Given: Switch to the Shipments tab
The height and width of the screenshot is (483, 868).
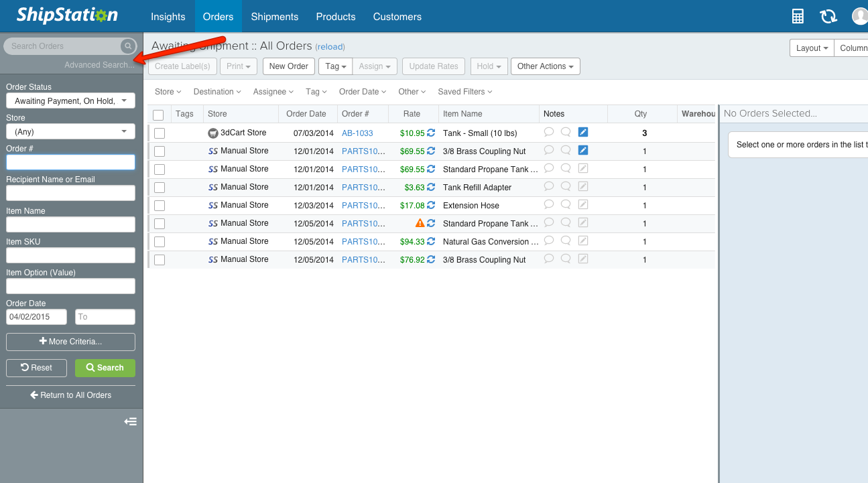Looking at the screenshot, I should click(x=274, y=17).
